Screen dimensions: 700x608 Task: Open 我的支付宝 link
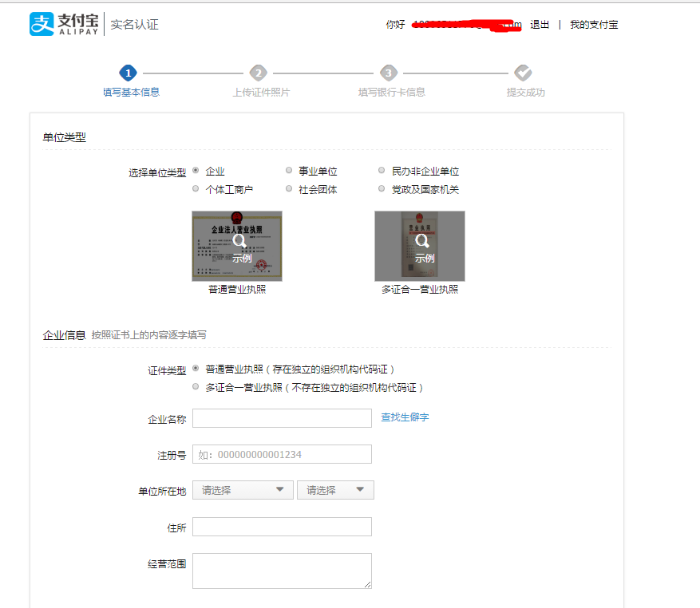[x=594, y=25]
